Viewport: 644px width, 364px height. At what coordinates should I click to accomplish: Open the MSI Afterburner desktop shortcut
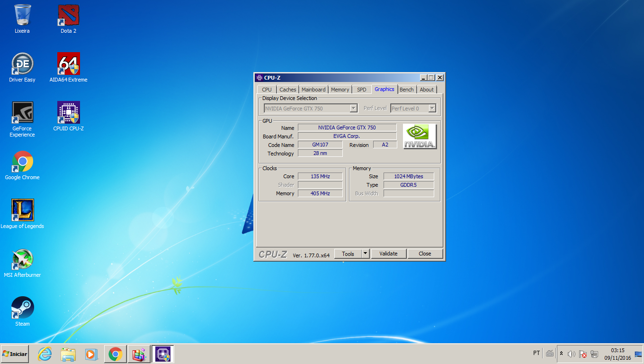click(22, 263)
